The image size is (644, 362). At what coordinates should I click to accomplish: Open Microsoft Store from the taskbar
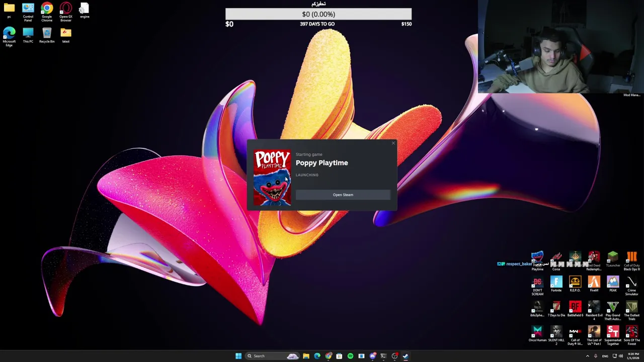coord(339,356)
